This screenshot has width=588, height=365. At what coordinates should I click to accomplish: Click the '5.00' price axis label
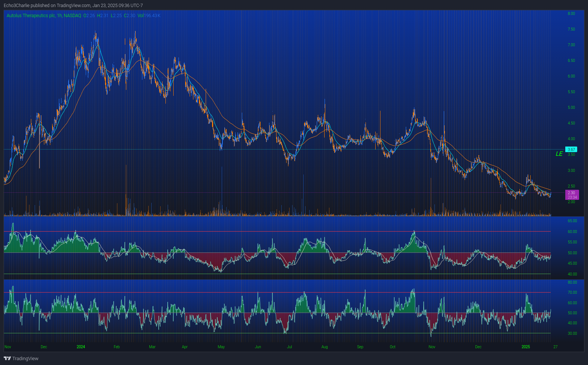[x=571, y=107]
